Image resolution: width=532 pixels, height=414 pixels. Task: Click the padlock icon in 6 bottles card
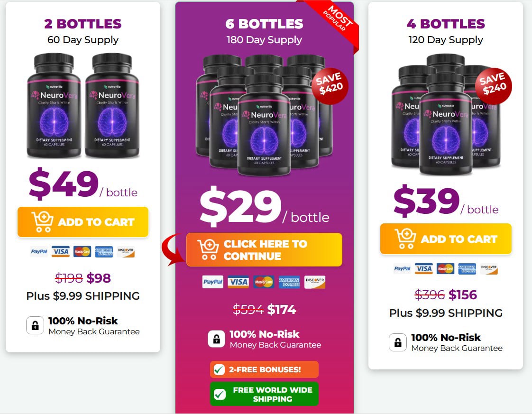click(x=217, y=339)
